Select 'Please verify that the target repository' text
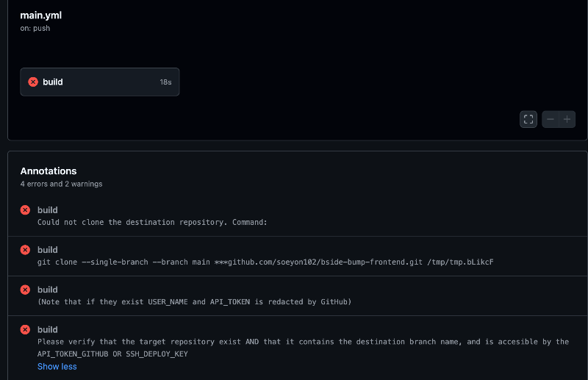 coord(303,342)
